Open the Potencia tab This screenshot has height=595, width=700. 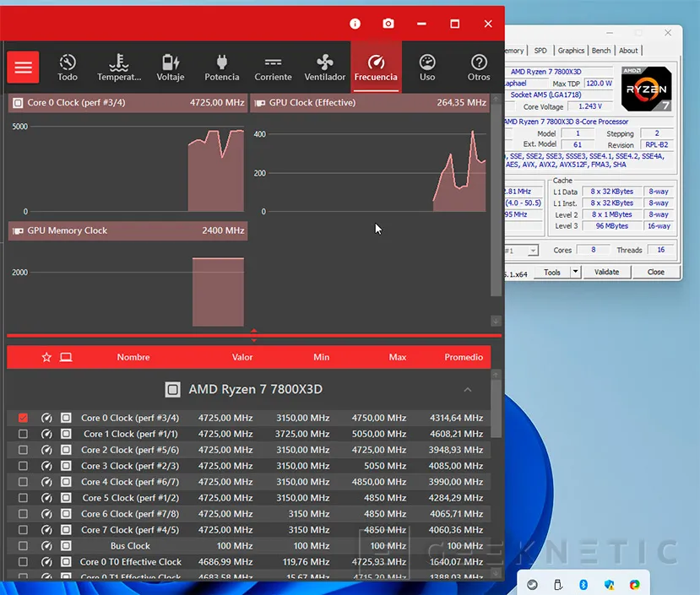click(x=222, y=68)
